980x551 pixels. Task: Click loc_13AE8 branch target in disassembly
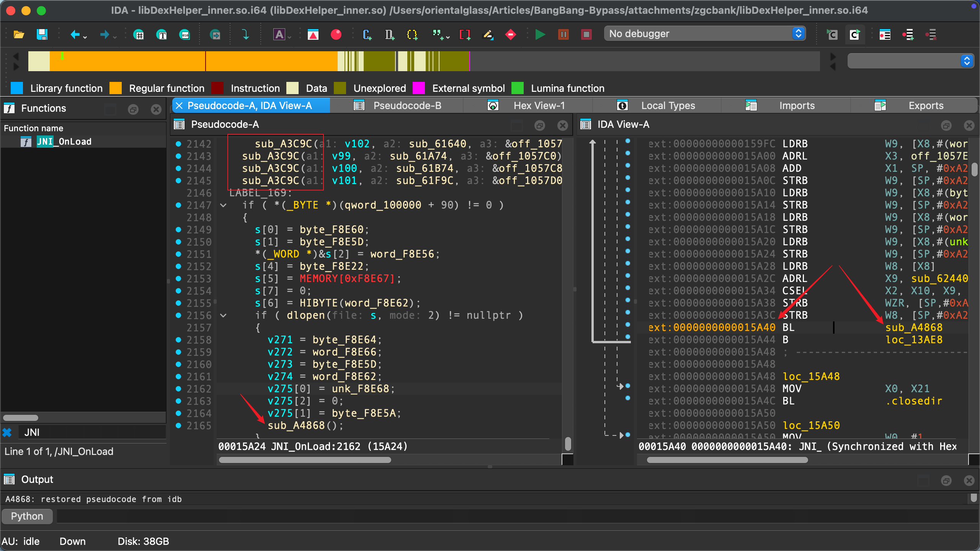pyautogui.click(x=914, y=340)
